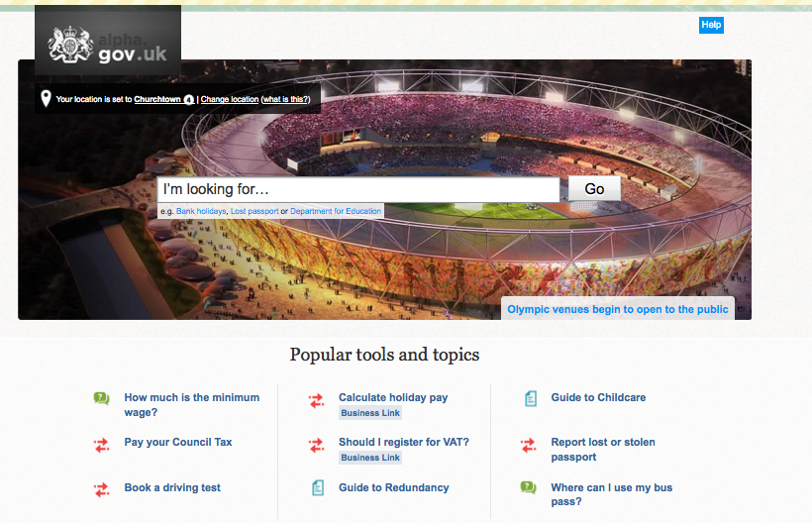Click the small icon after Churchtown
This screenshot has height=523, width=812.
click(188, 99)
